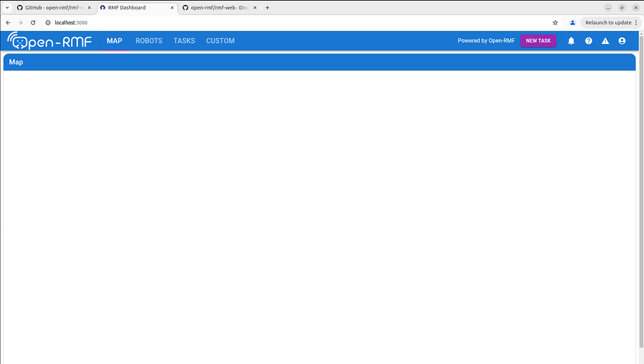Open the CUSTOM dashboard tab
Screen dimensions: 644x364
(x=220, y=40)
